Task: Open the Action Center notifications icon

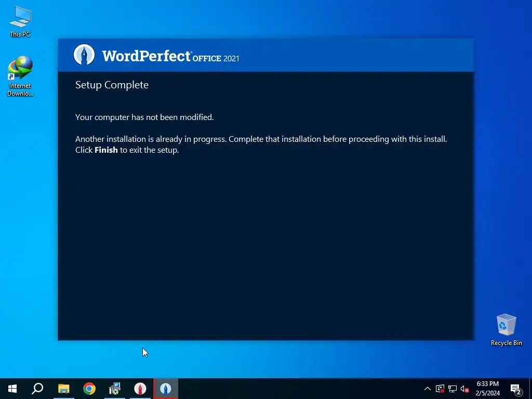Action: [516, 389]
